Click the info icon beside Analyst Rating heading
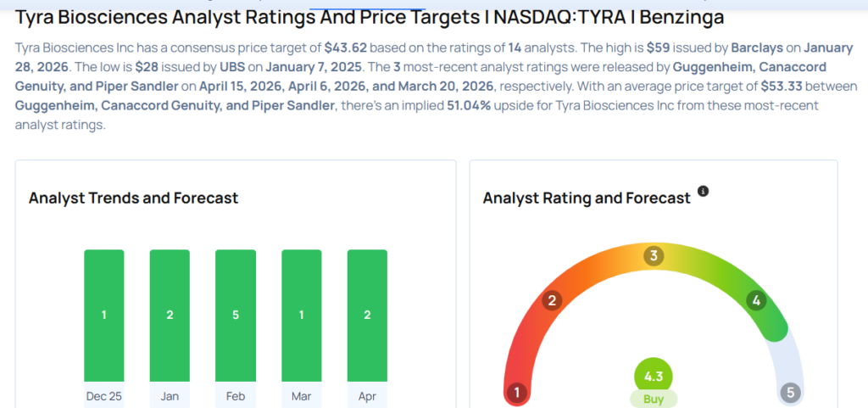Screen dimensions: 868x408 coord(703,192)
